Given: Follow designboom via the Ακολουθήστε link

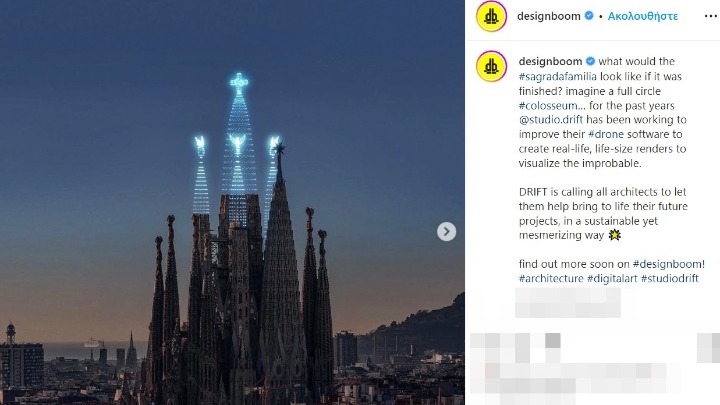Looking at the screenshot, I should 642,16.
